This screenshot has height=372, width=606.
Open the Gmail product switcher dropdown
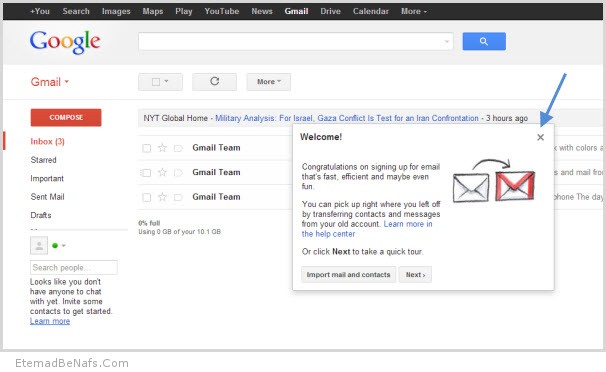[x=50, y=82]
